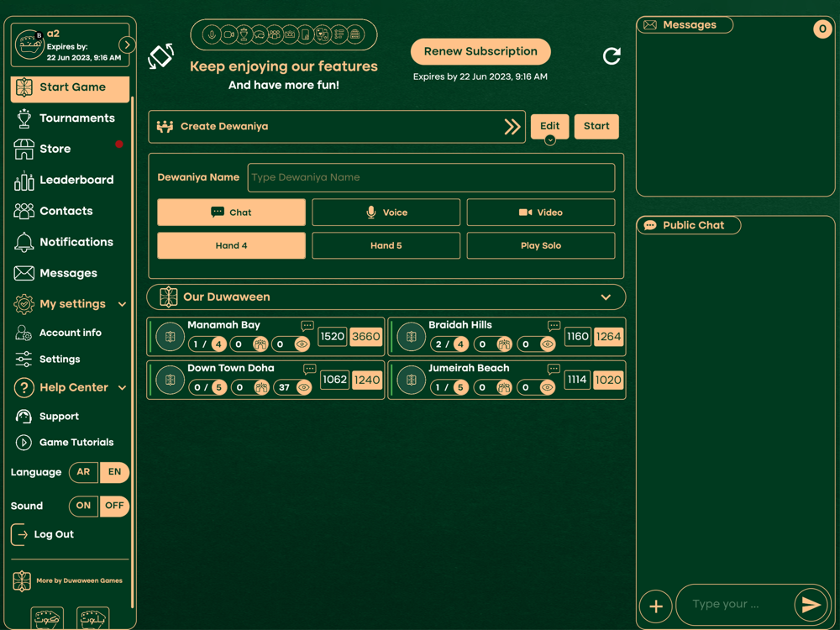Collapse the Our Duwaween list
840x630 pixels.
(606, 297)
